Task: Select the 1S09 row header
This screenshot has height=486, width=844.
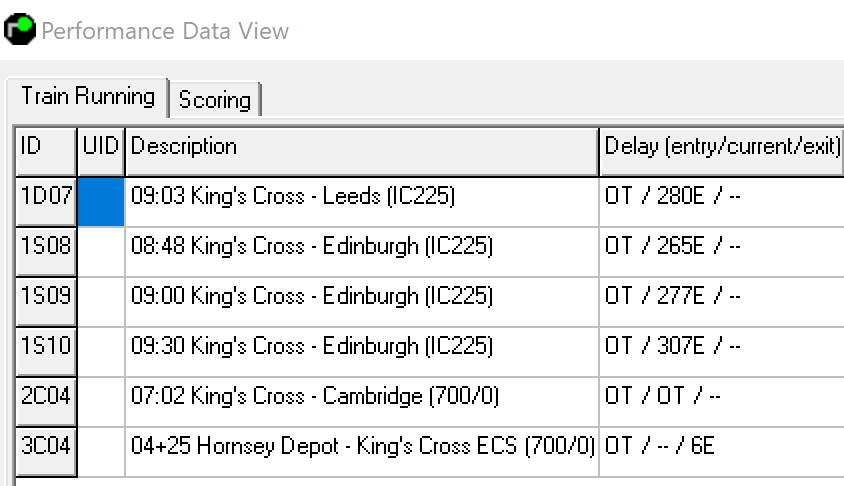Action: tap(46, 301)
